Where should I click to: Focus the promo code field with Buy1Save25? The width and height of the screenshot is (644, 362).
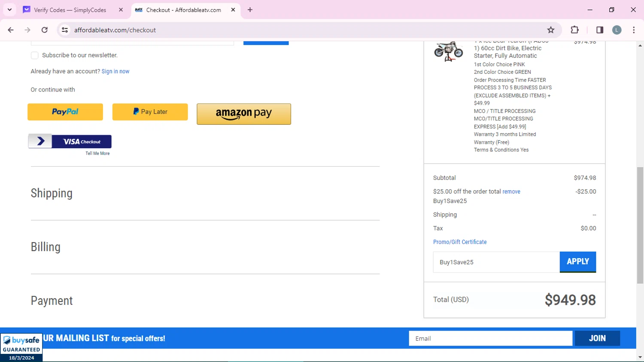point(496,262)
